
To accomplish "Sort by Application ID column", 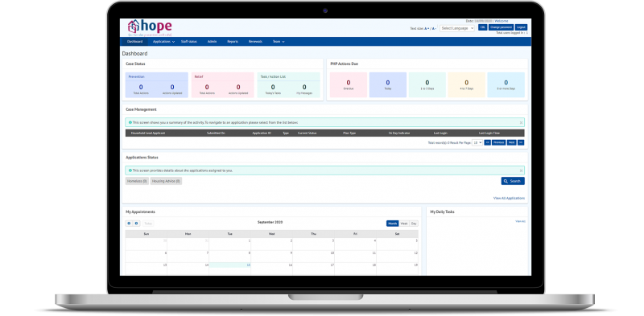I will [x=262, y=133].
